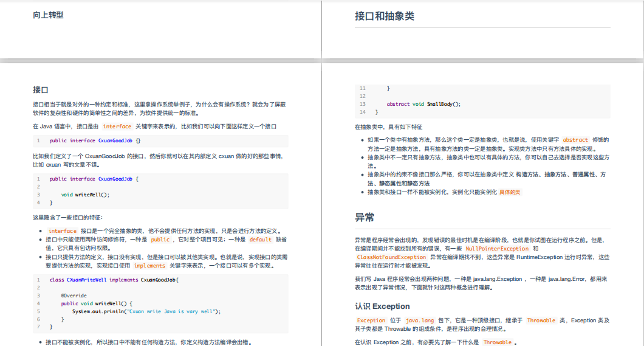
Task: Click the orange 'interface' keyword in the Java sentence
Action: pyautogui.click(x=117, y=126)
